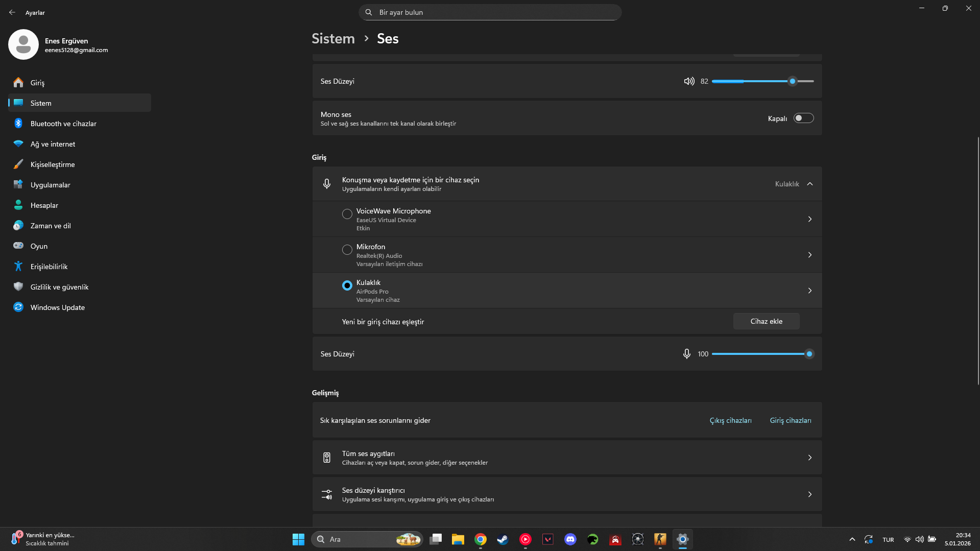Launch Google Chrome from the taskbar
Screen dimensions: 980x551
pos(480,539)
